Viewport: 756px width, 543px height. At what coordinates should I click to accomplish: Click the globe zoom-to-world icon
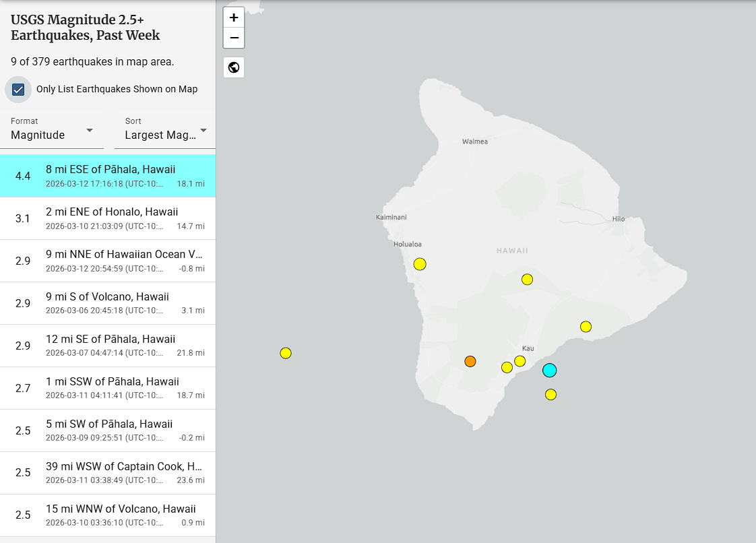point(234,67)
